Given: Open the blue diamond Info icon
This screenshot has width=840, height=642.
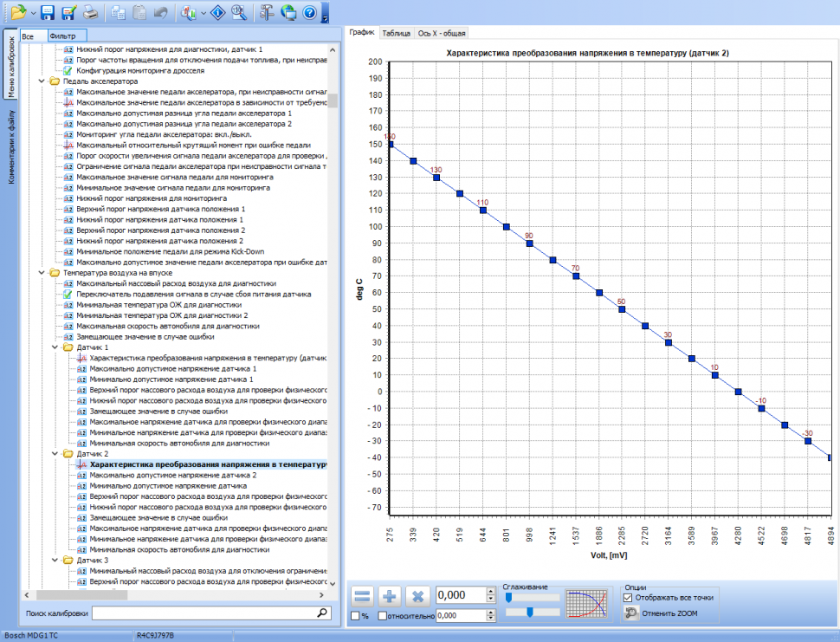Looking at the screenshot, I should coord(218,12).
